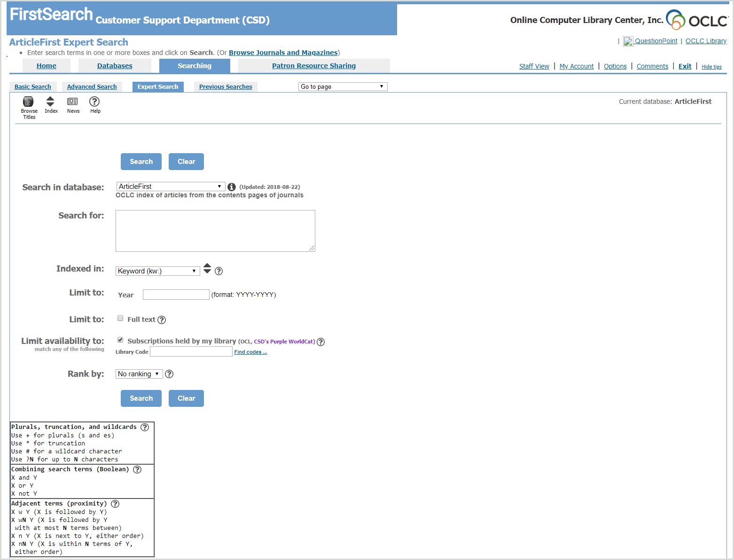Viewport: 734px width, 560px height.
Task: Click the OCLC logo
Action: [x=697, y=20]
